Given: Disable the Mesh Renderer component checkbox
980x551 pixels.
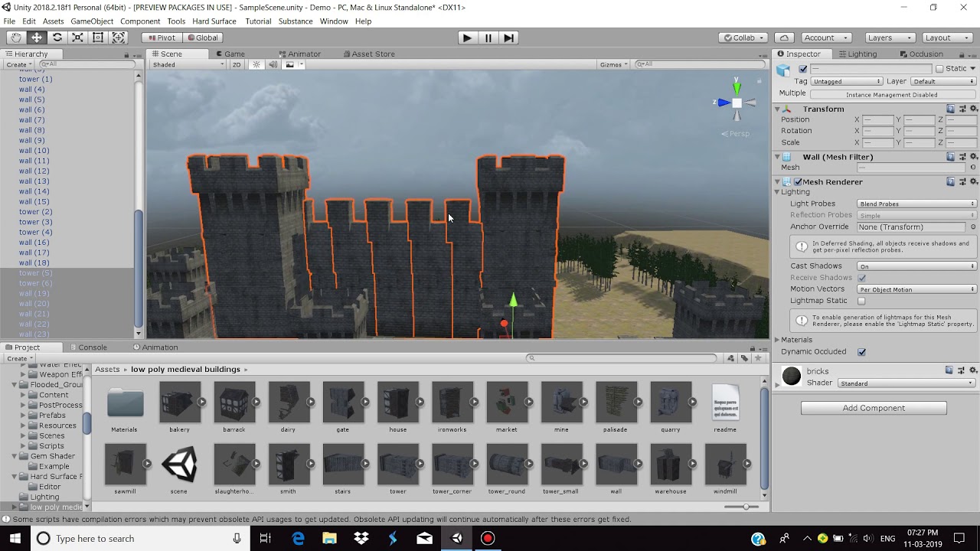Looking at the screenshot, I should 798,182.
